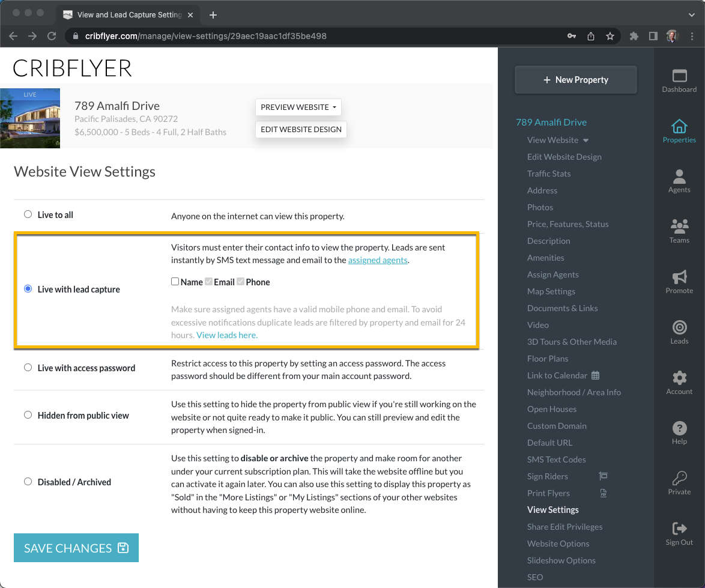The width and height of the screenshot is (705, 588).
Task: Click the browser back arrow
Action: tap(13, 36)
